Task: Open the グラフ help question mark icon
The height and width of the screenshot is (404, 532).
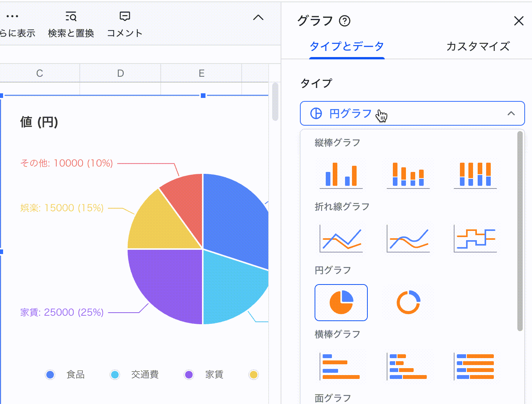Action: 344,21
